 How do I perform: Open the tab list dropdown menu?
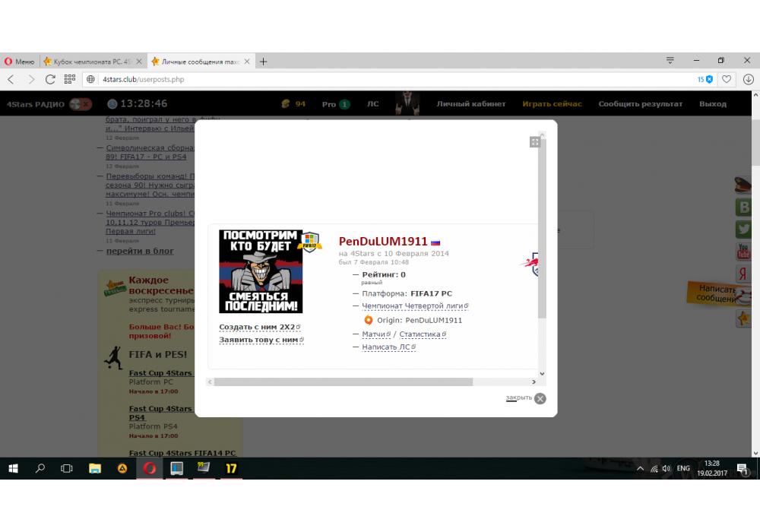pos(670,61)
